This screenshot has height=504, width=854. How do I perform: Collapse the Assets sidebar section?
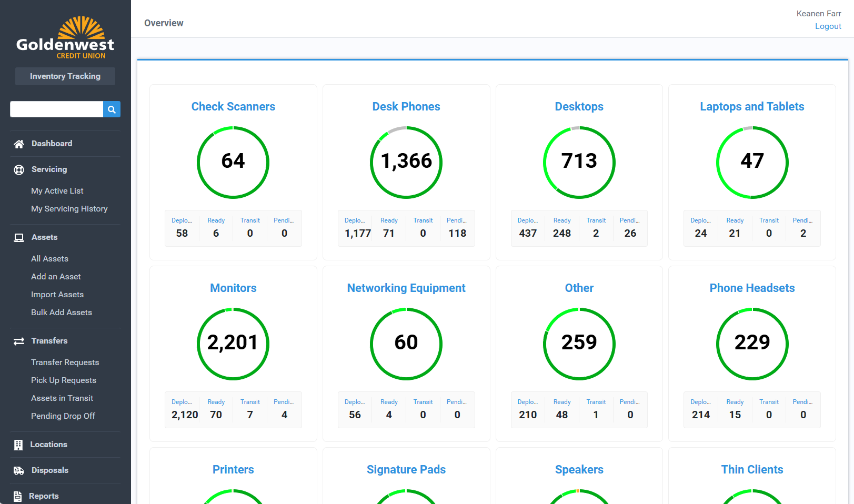click(x=44, y=237)
